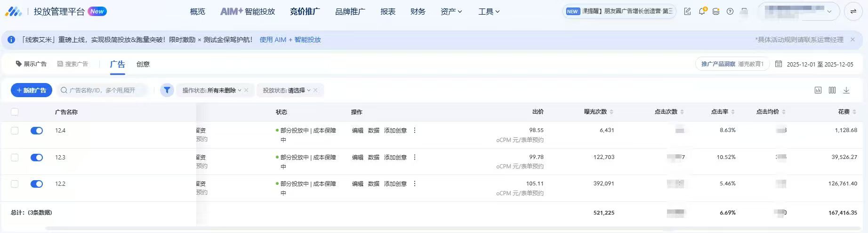Switch to the 创意 tab

click(143, 64)
